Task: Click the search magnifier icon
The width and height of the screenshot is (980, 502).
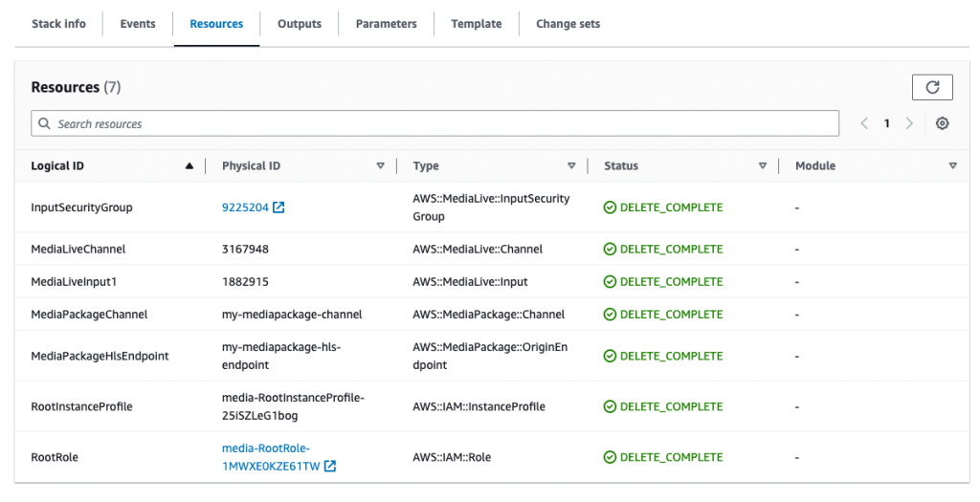Action: click(45, 124)
